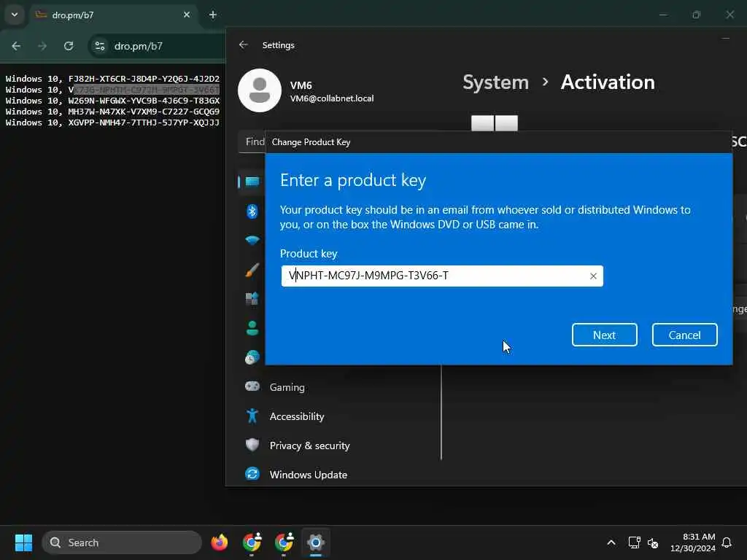Cancel the Change Product Key dialog
Screen dimensions: 747x560
pos(684,335)
